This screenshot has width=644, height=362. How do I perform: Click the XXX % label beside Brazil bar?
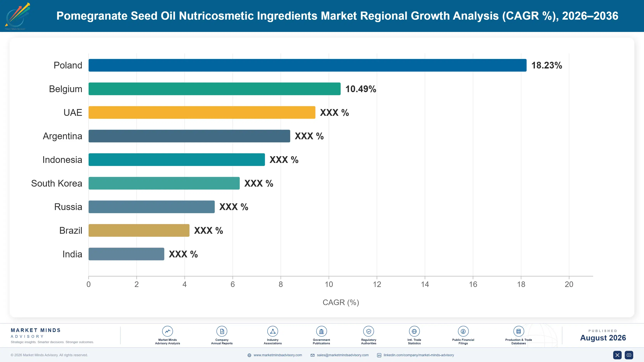point(209,230)
